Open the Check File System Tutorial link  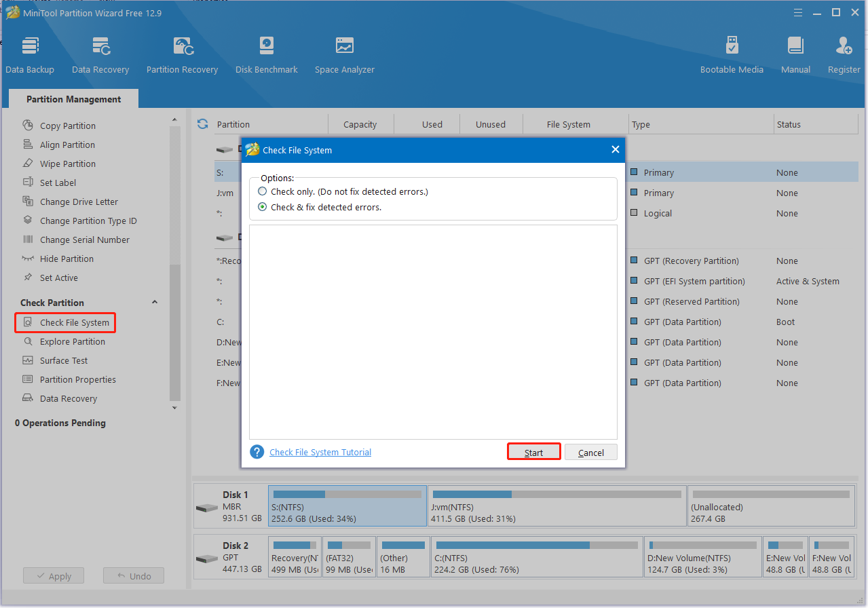pos(320,452)
